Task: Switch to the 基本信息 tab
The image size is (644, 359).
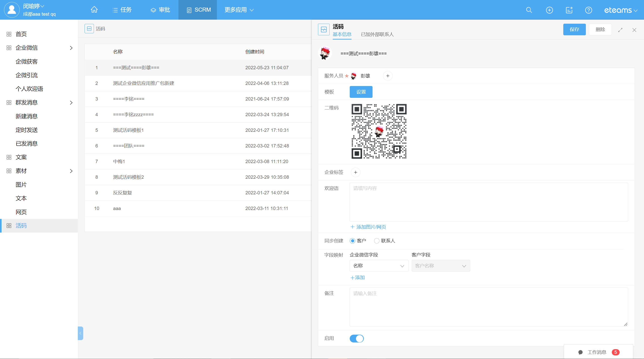Action: (x=342, y=34)
